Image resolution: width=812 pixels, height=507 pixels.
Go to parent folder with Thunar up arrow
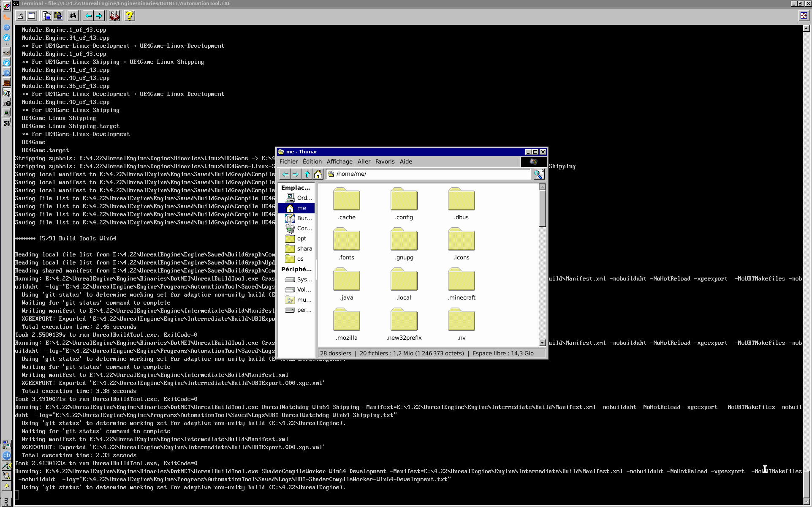pos(307,174)
